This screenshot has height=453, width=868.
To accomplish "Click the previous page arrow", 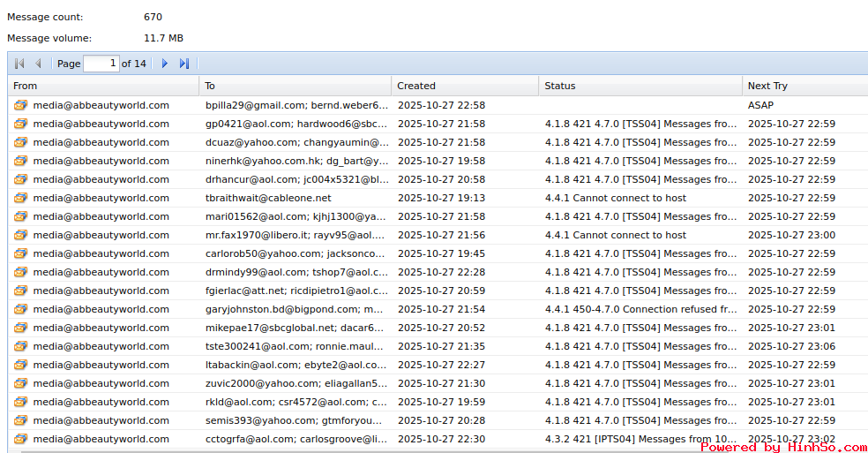I will point(38,64).
